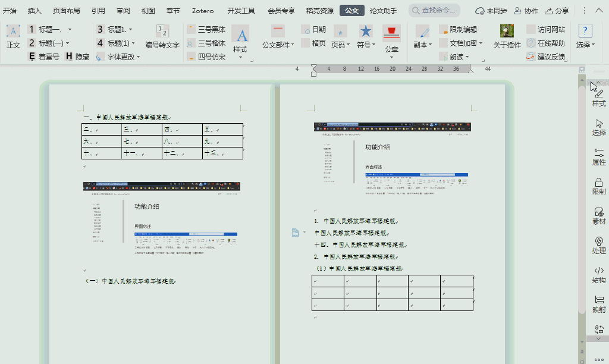This screenshot has width=609, height=364.
Task: Apply the 三号黑体 font preset
Action: coord(206,30)
